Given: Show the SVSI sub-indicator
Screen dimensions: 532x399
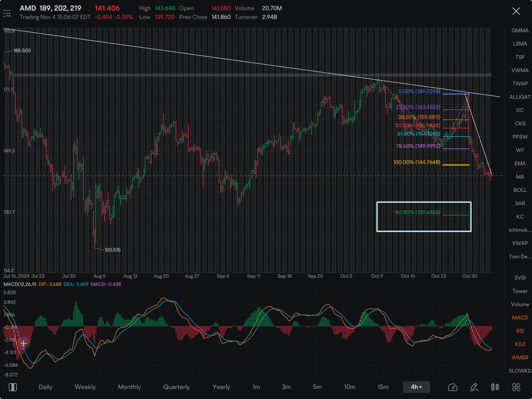Looking at the screenshot, I should coord(520,278).
